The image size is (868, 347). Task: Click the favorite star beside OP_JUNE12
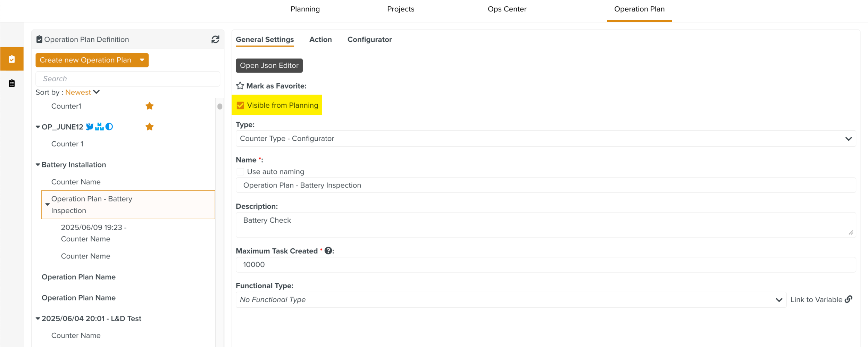click(x=149, y=127)
